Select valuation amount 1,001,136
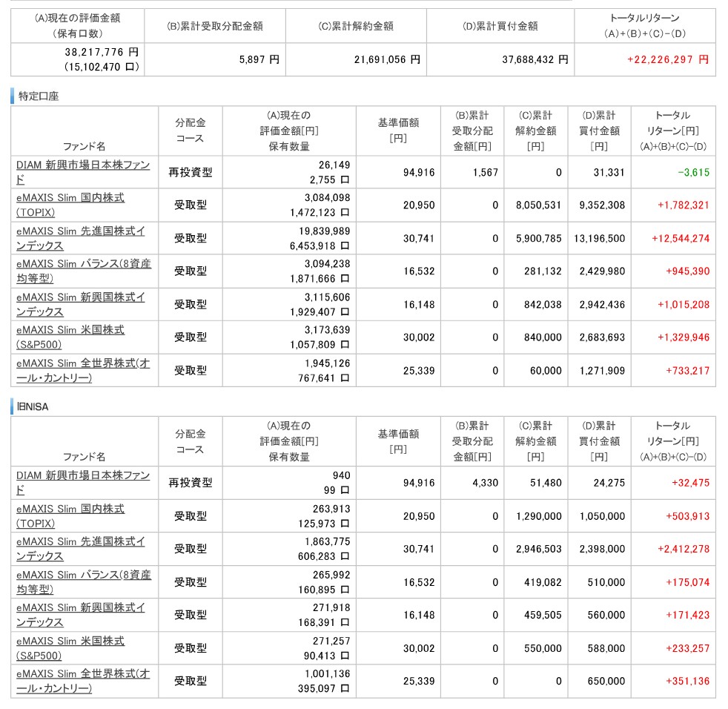The image size is (728, 709). [328, 673]
